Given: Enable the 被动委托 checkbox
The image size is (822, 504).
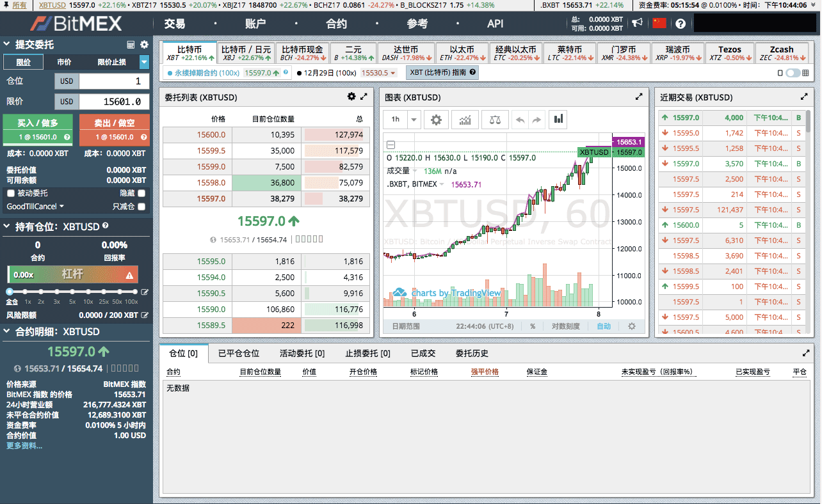Looking at the screenshot, I should (x=11, y=193).
